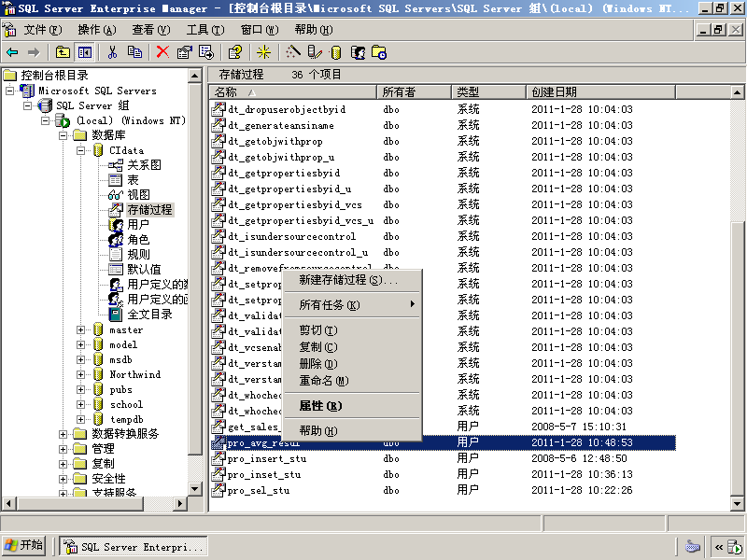
Task: Open the 窗口(W) menu
Action: point(260,30)
